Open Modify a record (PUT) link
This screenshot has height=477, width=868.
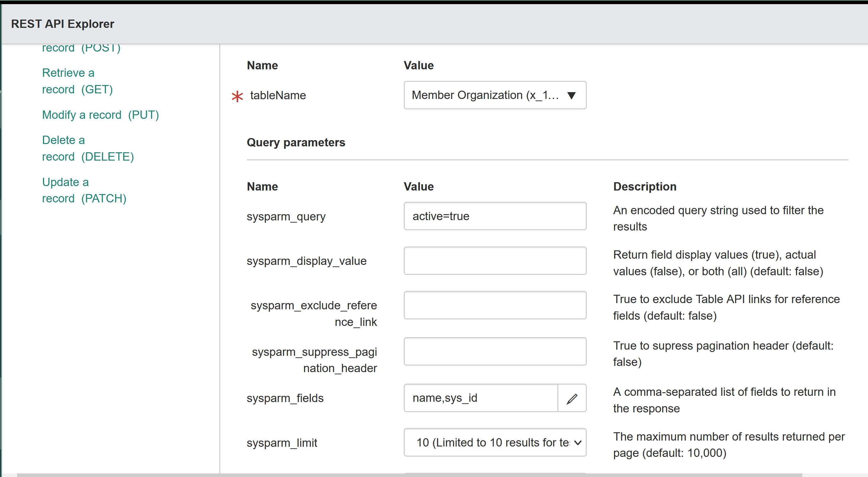point(100,115)
